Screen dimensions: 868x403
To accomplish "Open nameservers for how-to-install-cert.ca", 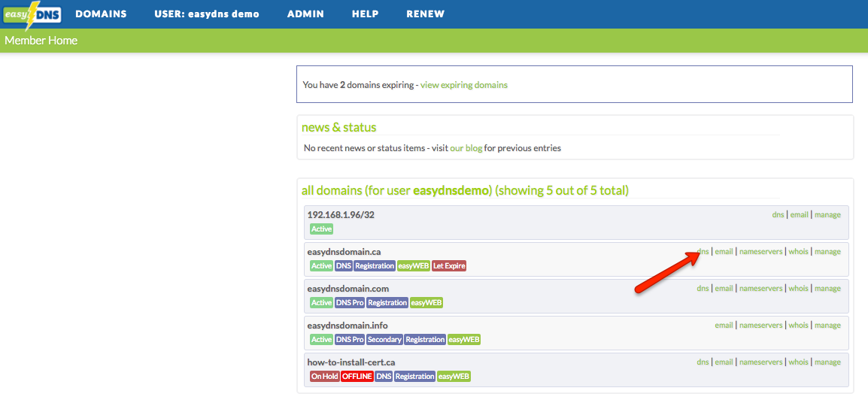I will point(761,362).
